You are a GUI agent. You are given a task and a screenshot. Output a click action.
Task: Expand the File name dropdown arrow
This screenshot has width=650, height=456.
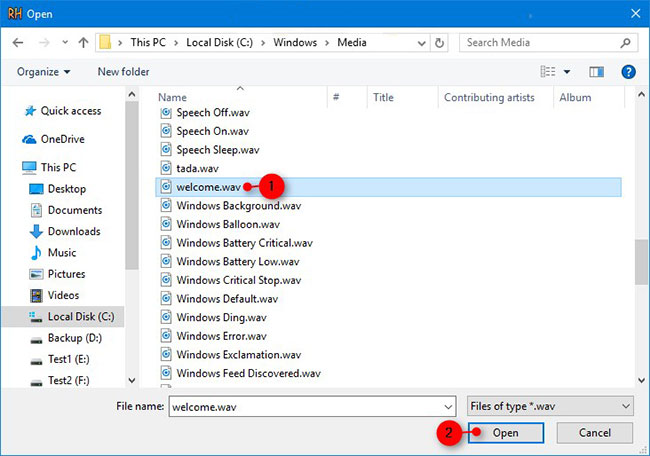pyautogui.click(x=448, y=407)
